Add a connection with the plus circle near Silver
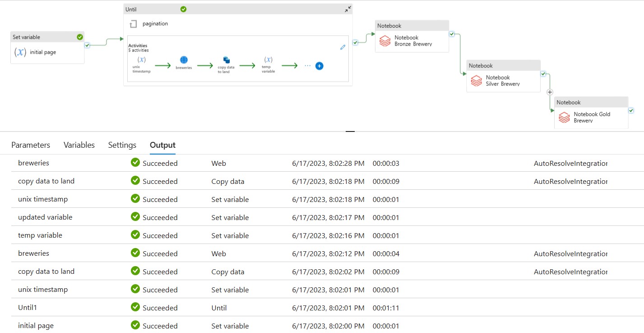This screenshot has height=333, width=644. coord(550,92)
